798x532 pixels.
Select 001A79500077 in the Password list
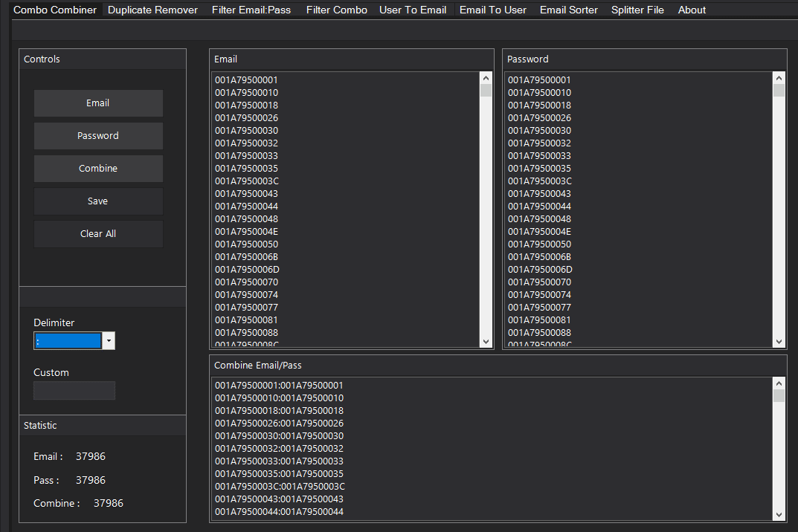tap(539, 307)
